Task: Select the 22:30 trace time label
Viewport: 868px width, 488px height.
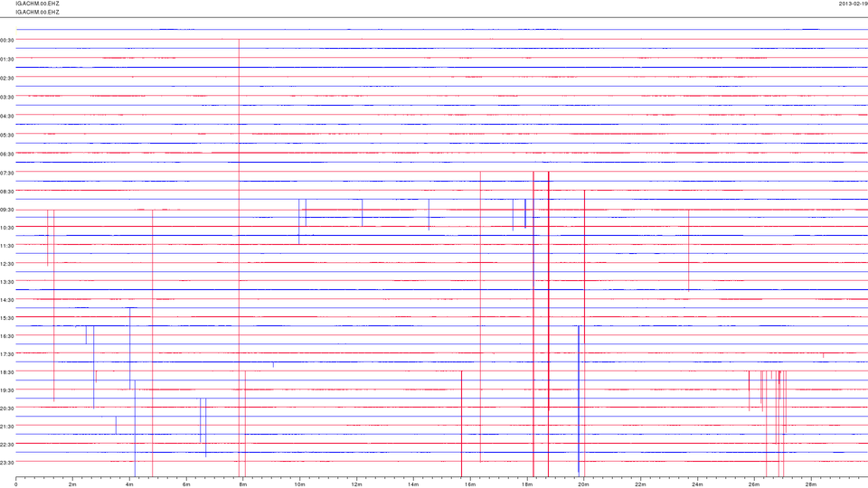Action: pyautogui.click(x=6, y=445)
